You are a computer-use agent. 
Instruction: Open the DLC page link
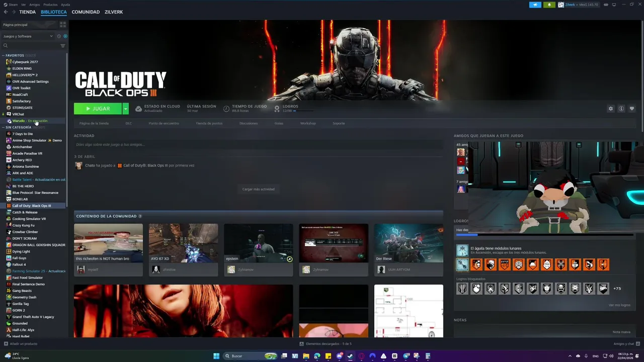pyautogui.click(x=129, y=123)
